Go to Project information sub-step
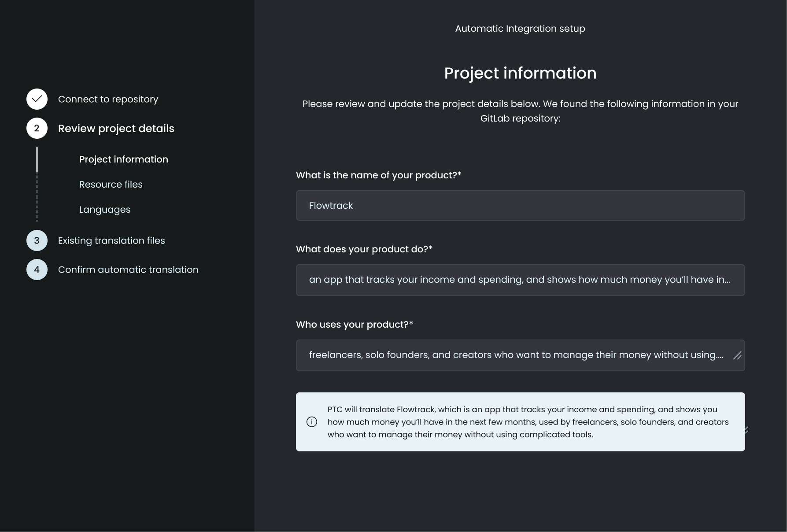 (123, 159)
